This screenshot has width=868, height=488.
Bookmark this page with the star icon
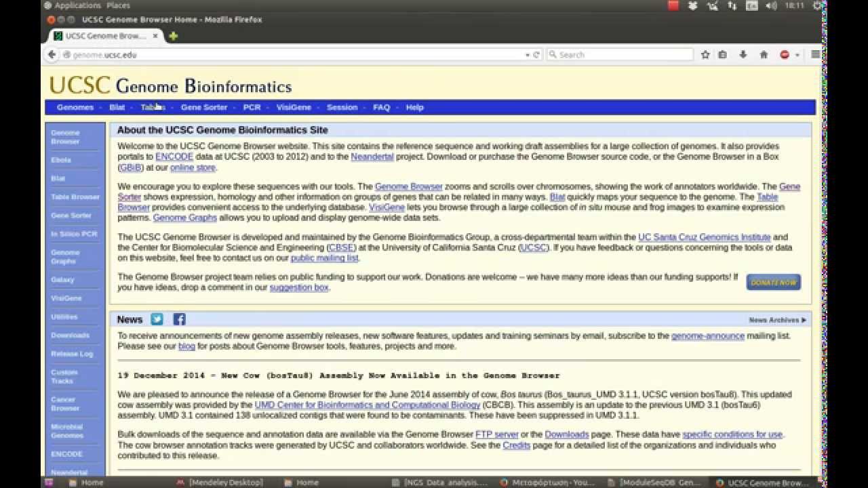[705, 55]
